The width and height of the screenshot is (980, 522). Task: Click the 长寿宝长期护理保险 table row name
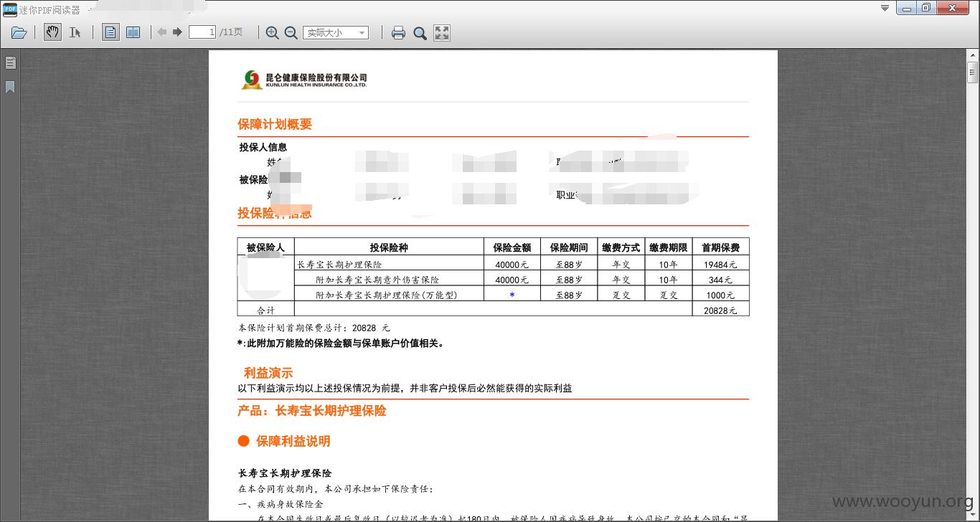(339, 265)
